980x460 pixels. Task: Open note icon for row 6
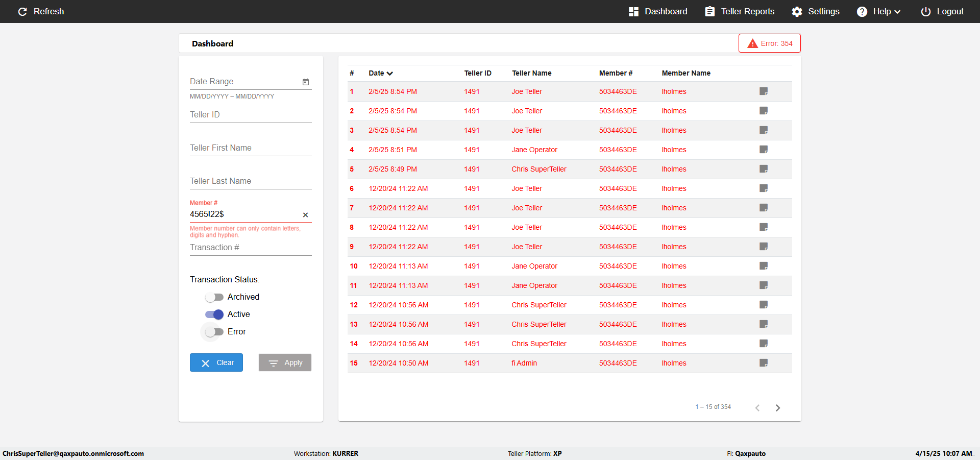pyautogui.click(x=764, y=188)
